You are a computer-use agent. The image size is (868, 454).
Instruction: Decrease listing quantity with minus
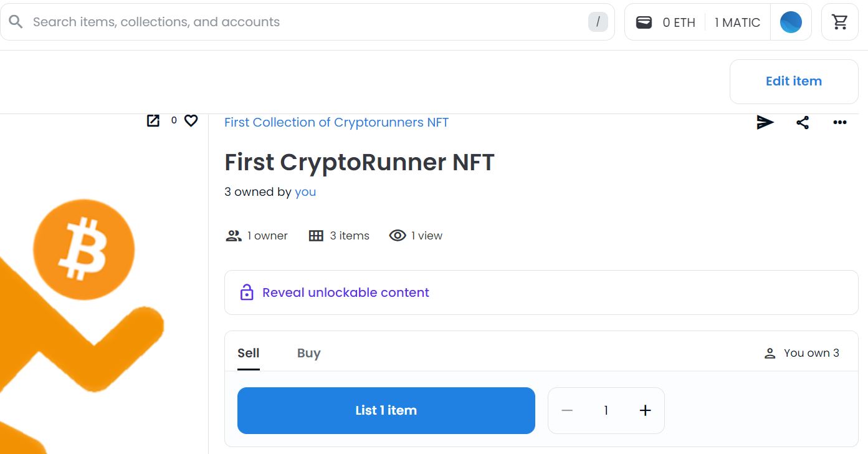click(567, 410)
